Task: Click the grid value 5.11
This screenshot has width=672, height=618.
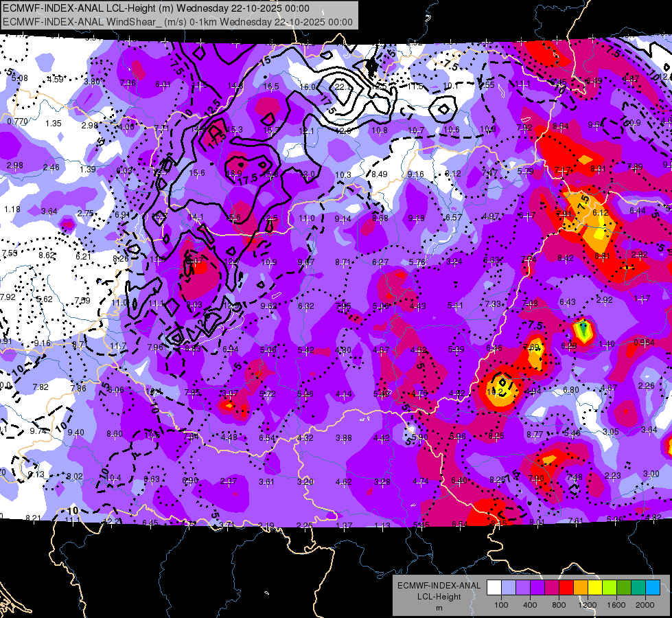Action: 455,306
